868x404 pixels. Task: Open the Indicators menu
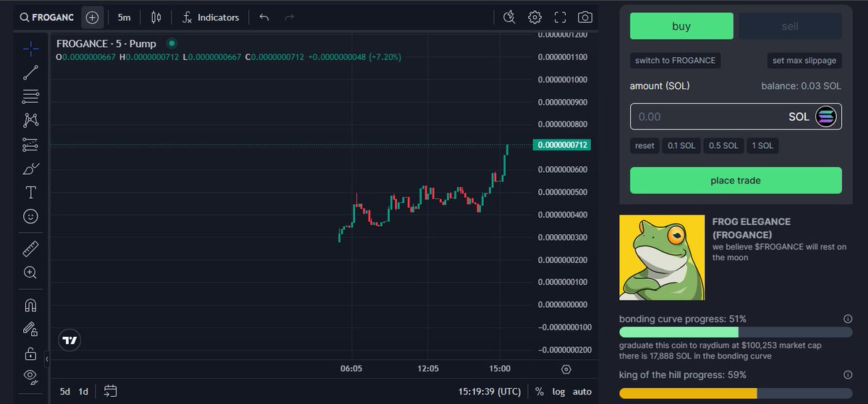210,17
